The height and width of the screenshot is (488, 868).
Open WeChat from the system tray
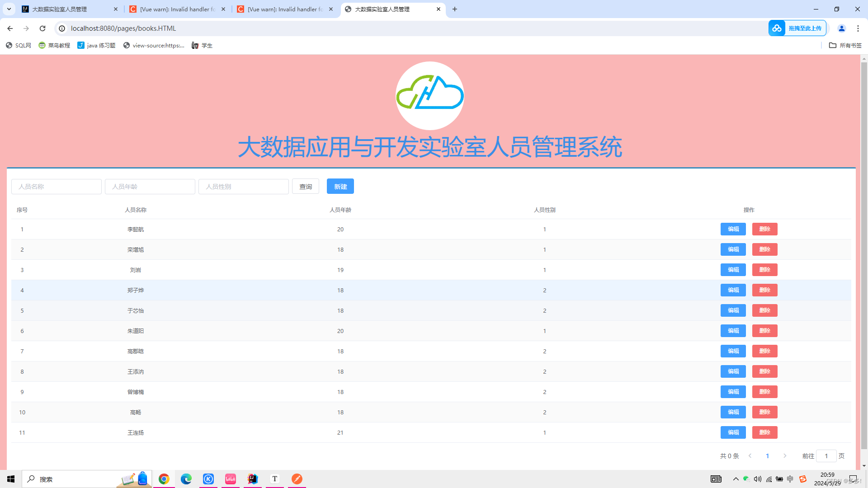(746, 479)
